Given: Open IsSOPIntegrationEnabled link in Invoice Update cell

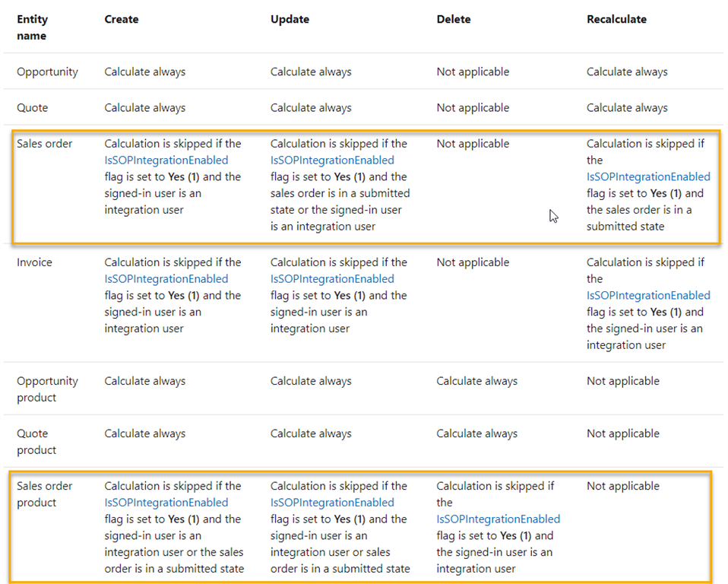Looking at the screenshot, I should click(x=331, y=278).
